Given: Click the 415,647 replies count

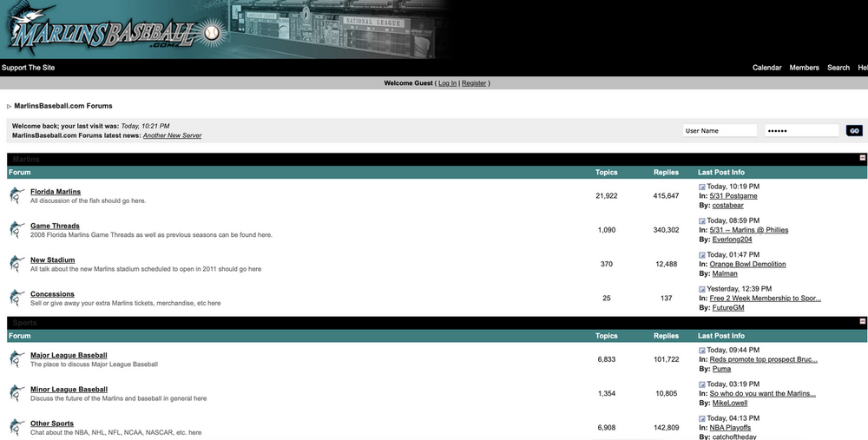Looking at the screenshot, I should pos(666,196).
